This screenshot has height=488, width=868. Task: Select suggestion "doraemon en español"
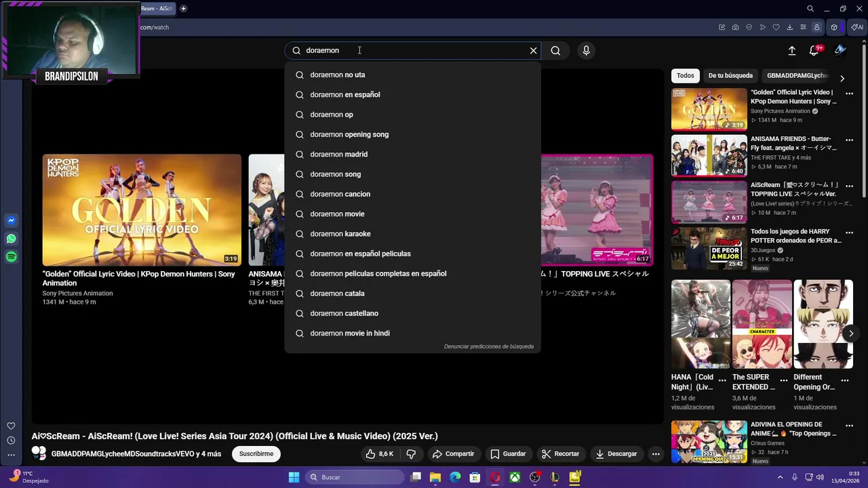click(412, 94)
